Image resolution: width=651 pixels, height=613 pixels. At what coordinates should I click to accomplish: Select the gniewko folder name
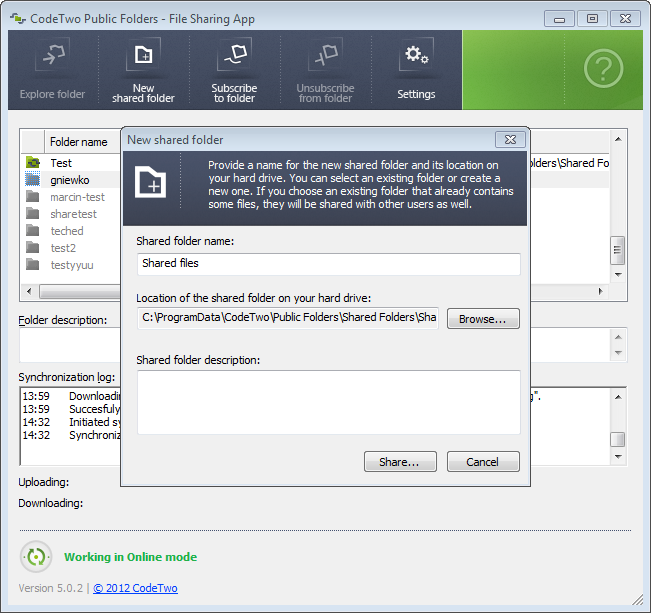click(x=70, y=180)
